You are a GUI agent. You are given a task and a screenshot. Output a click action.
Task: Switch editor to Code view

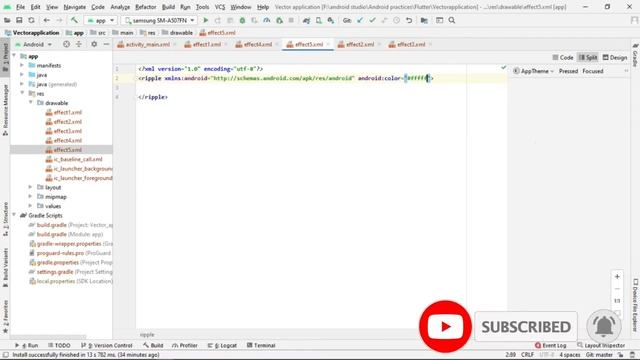pyautogui.click(x=563, y=58)
